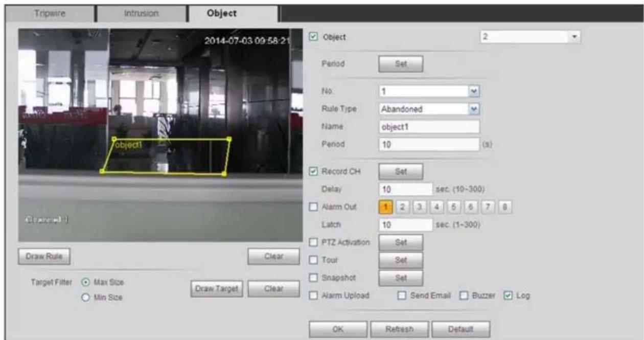The width and height of the screenshot is (644, 340).
Task: Click the Refresh button
Action: click(x=399, y=329)
